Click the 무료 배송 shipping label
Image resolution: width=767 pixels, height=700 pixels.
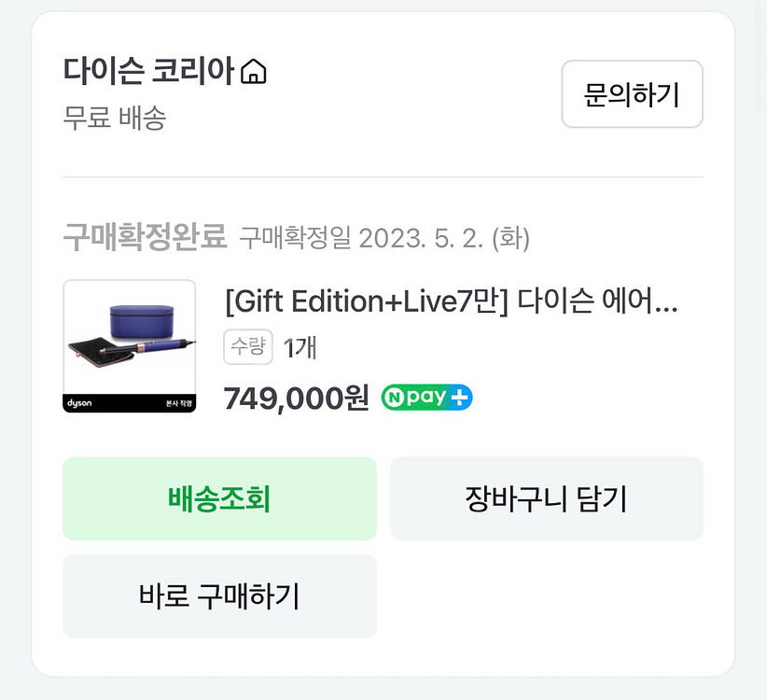(x=115, y=119)
